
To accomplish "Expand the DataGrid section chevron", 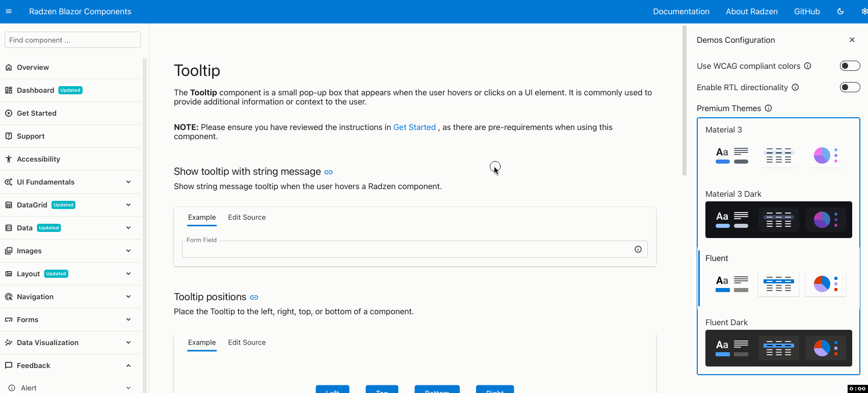I will point(128,205).
